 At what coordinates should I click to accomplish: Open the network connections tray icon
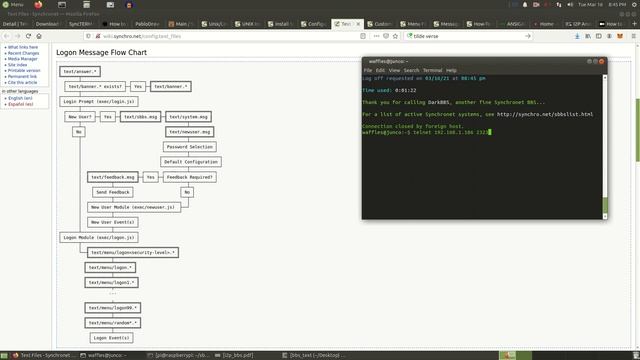(x=559, y=4)
